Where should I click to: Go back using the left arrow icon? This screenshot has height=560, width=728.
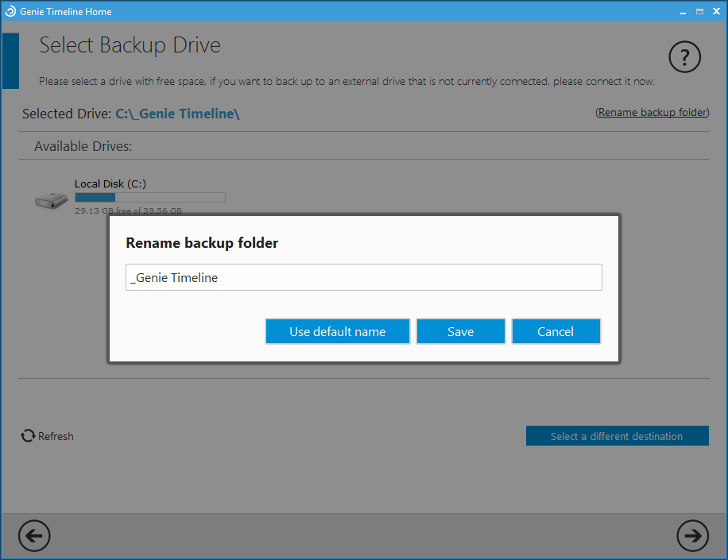pos(34,536)
